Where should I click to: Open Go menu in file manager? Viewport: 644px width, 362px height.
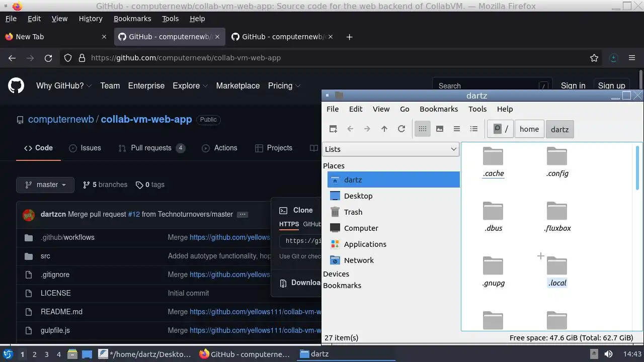click(405, 109)
